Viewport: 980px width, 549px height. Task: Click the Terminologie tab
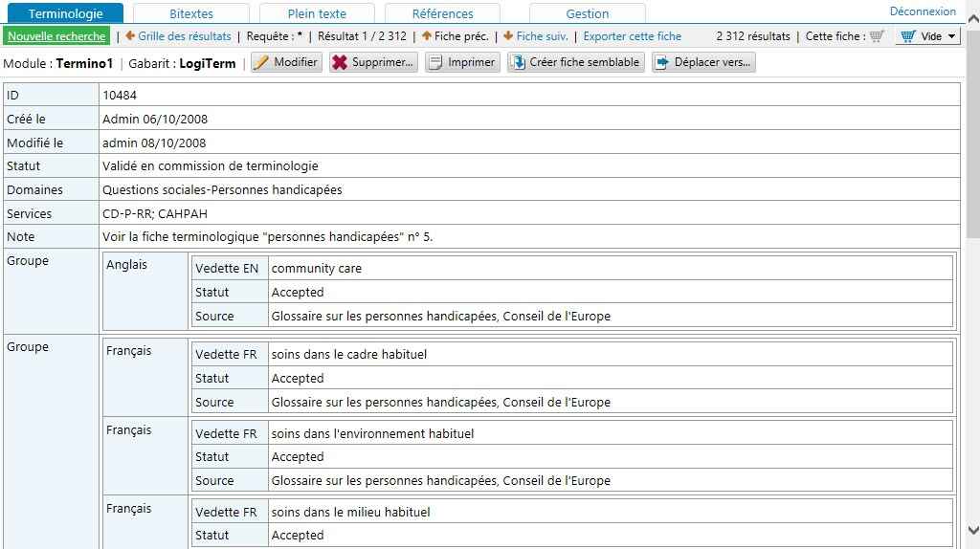coord(65,13)
